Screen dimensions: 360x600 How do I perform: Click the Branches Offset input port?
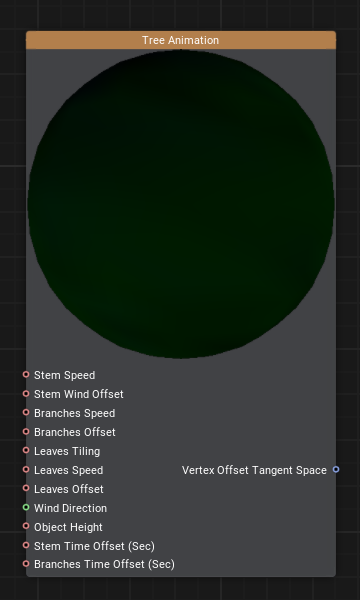pyautogui.click(x=26, y=432)
